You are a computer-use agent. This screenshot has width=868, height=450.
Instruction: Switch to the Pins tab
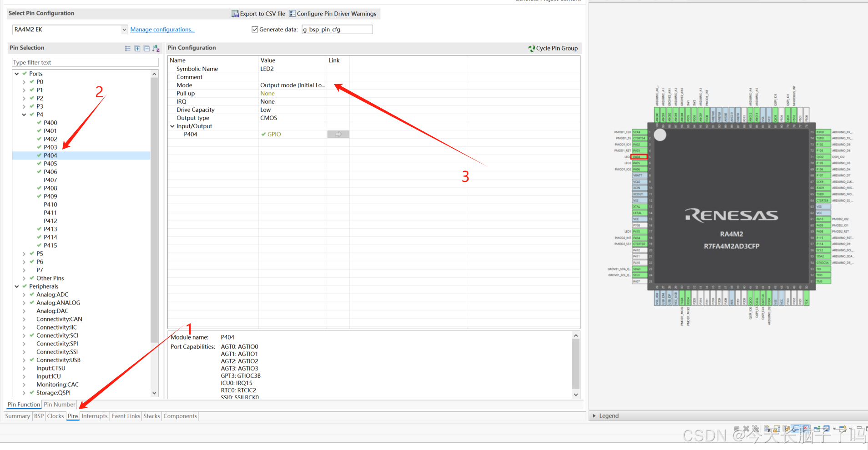(73, 416)
